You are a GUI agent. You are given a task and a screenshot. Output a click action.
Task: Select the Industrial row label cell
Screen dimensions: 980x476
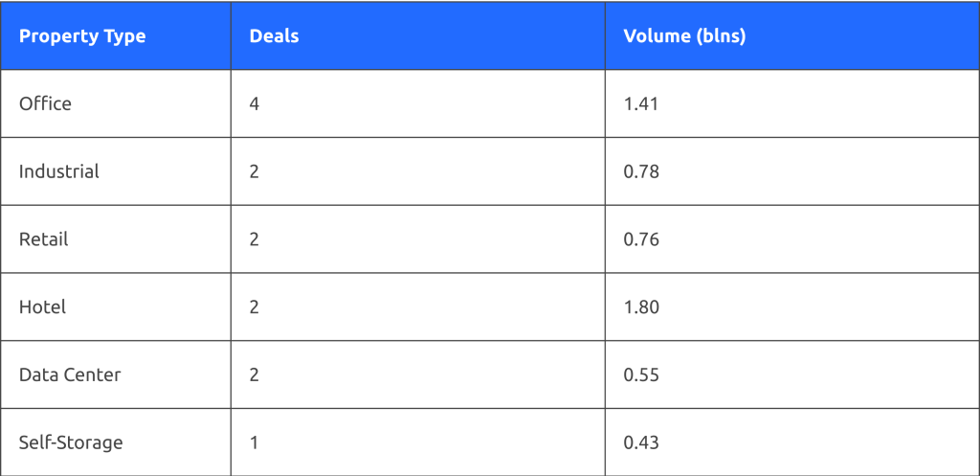tap(59, 171)
